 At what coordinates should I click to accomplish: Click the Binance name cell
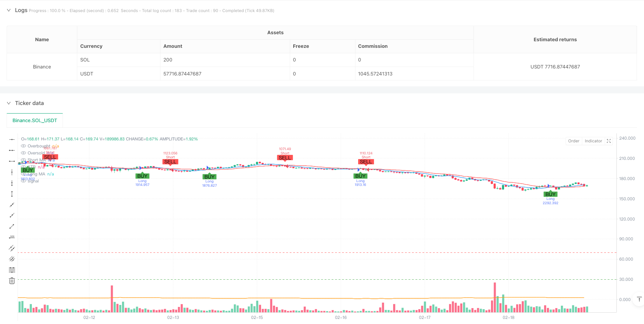(x=42, y=67)
